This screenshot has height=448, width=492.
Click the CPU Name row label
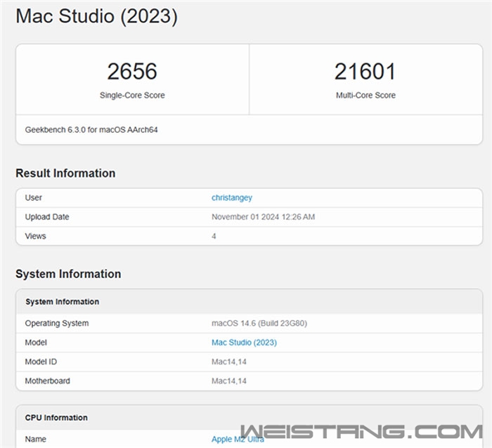point(35,439)
